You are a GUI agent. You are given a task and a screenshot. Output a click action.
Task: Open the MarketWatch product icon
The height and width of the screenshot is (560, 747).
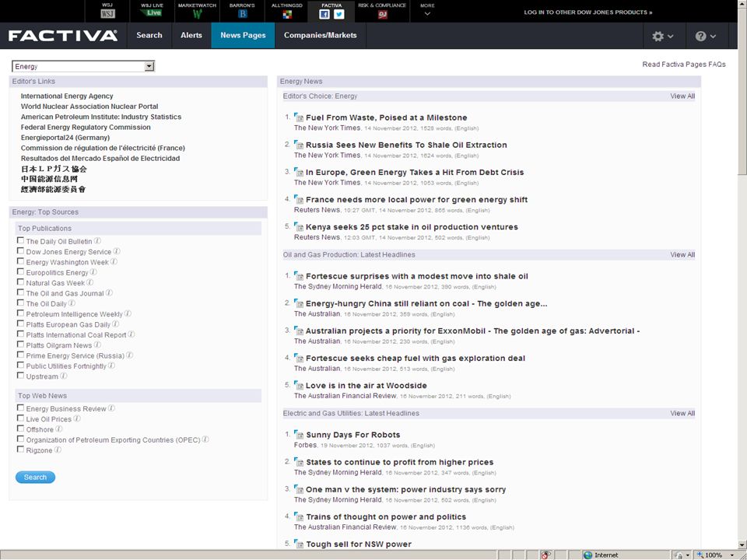tap(197, 14)
